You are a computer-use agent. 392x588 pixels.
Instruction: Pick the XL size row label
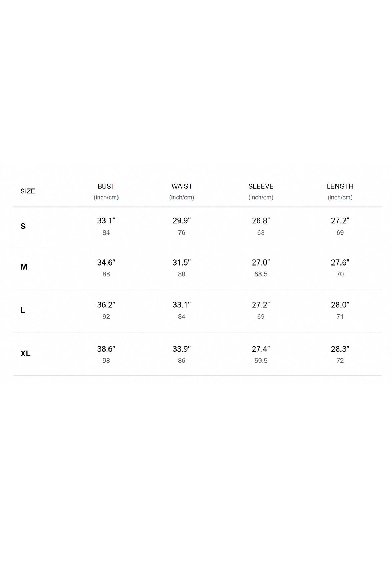tap(25, 353)
